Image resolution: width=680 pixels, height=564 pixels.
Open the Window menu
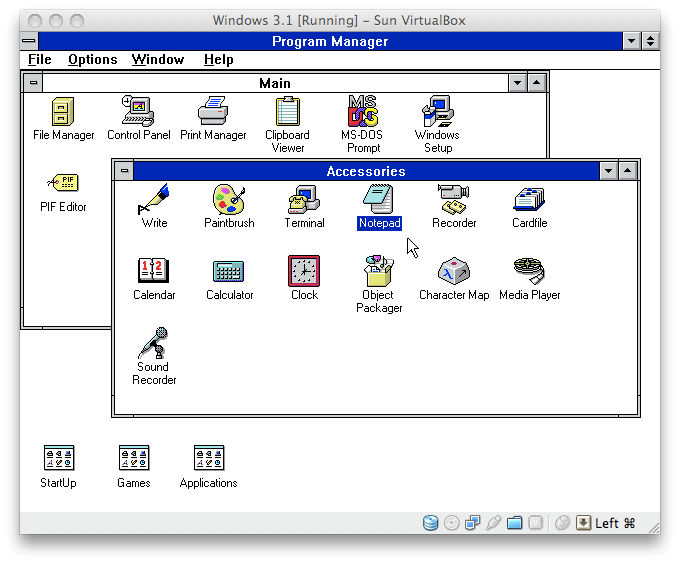(158, 59)
